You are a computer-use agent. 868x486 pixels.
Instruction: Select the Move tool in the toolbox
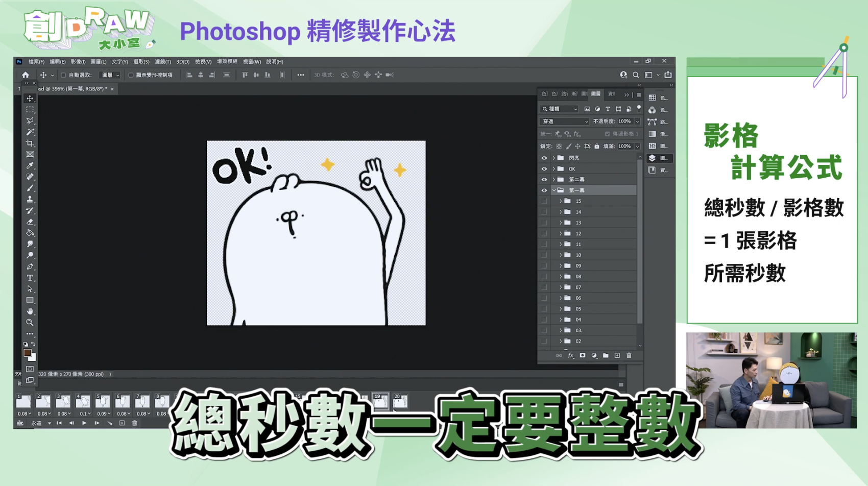click(x=30, y=99)
